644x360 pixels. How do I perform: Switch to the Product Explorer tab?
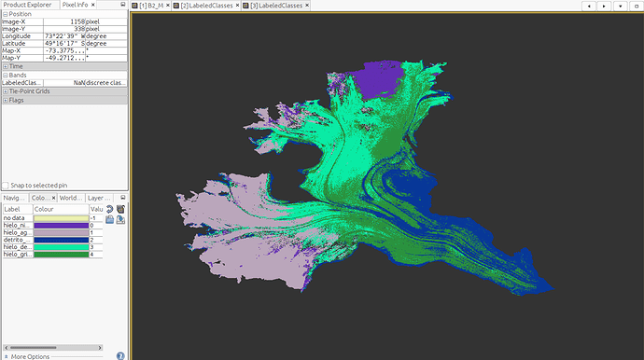click(x=27, y=5)
